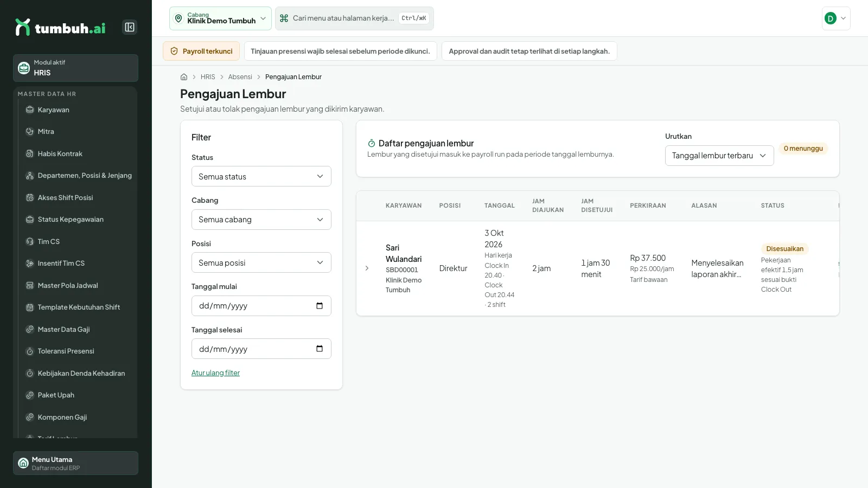The height and width of the screenshot is (488, 868).
Task: Click the Komponen Gaji icon
Action: (30, 417)
